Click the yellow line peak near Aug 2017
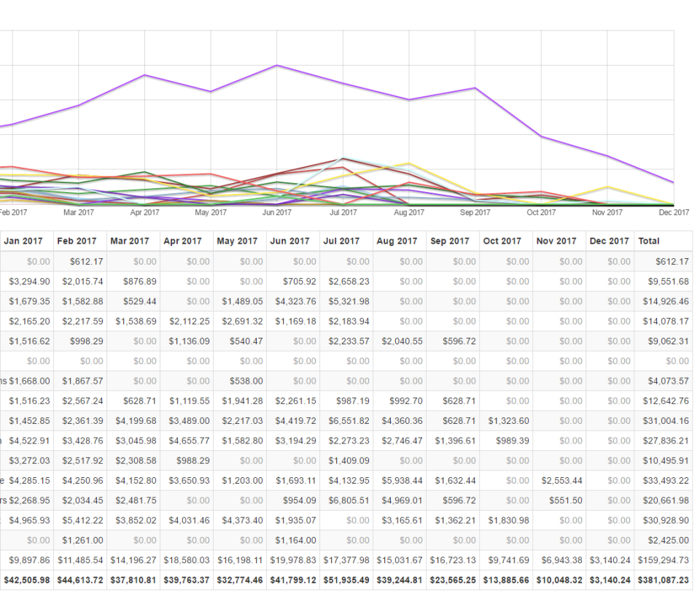The width and height of the screenshot is (700, 596). [x=409, y=163]
